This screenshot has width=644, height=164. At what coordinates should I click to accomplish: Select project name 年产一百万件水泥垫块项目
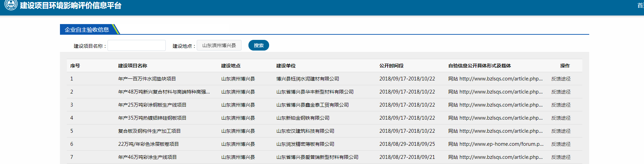(x=147, y=79)
